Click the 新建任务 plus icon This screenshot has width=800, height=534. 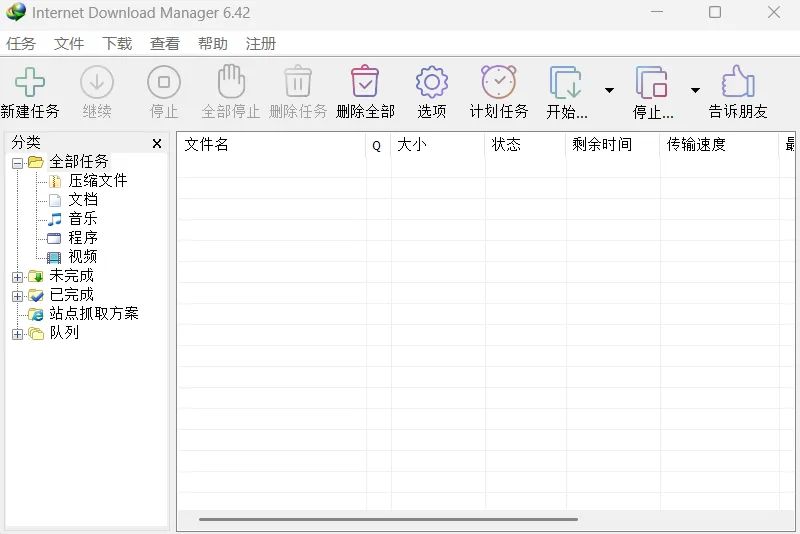coord(30,82)
